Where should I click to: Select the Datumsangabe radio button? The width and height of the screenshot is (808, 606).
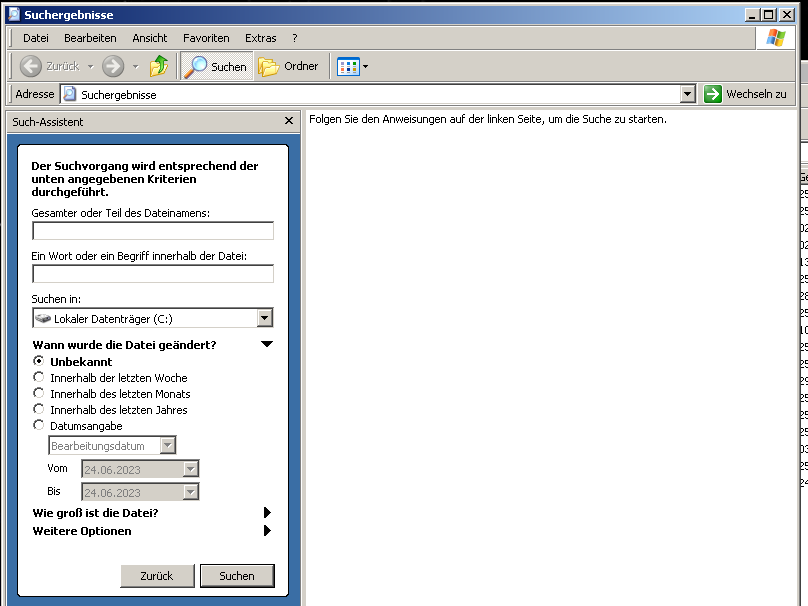pyautogui.click(x=39, y=425)
